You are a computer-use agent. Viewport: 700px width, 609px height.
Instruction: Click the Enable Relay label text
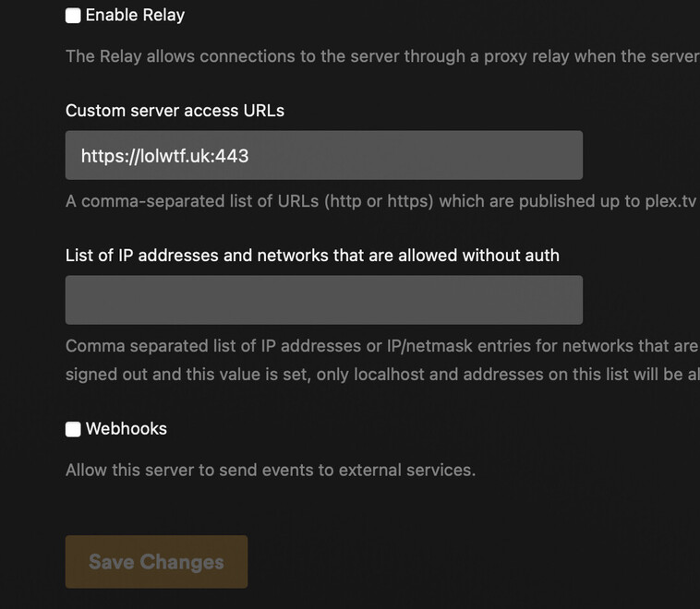coord(135,16)
